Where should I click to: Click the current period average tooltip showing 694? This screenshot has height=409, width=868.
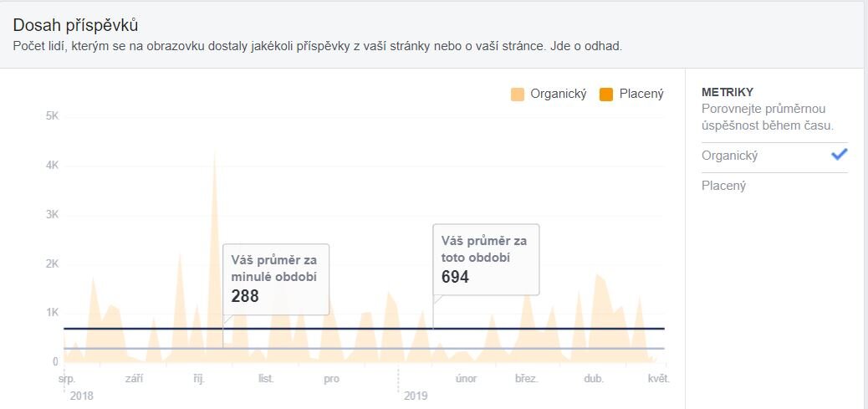pos(485,258)
